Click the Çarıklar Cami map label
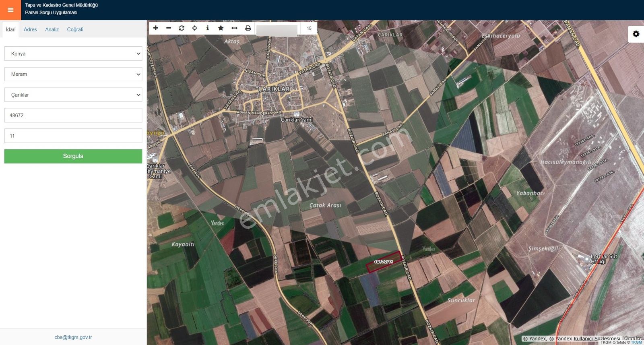 click(x=297, y=120)
